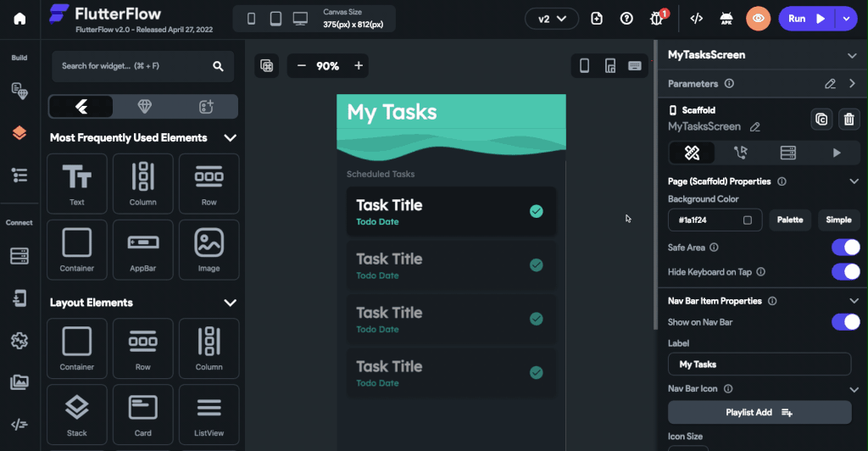The width and height of the screenshot is (868, 451).
Task: Open the Firestore database connect icon
Action: tap(19, 256)
